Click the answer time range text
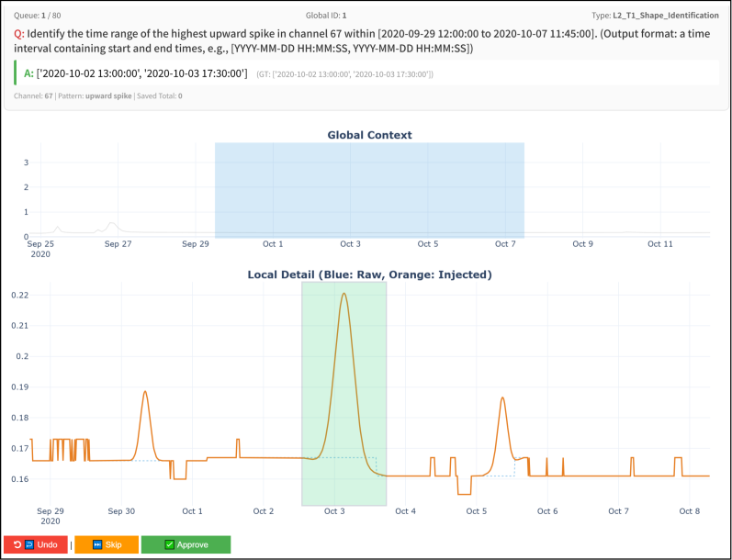 142,73
